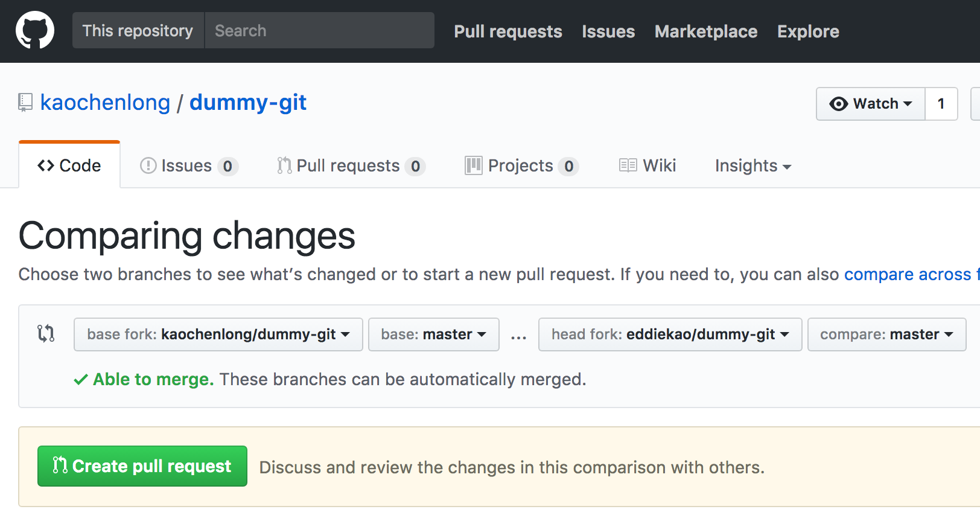
Task: Click the eye icon on Watch button
Action: click(x=838, y=104)
